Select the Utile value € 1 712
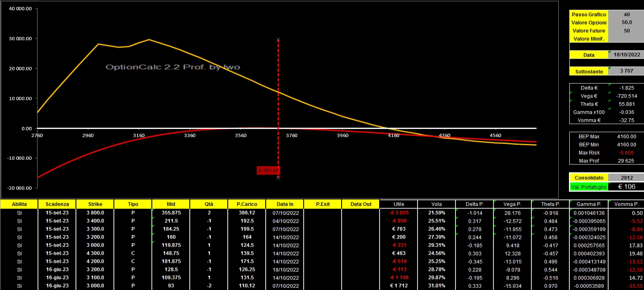644x290 pixels. [399, 285]
